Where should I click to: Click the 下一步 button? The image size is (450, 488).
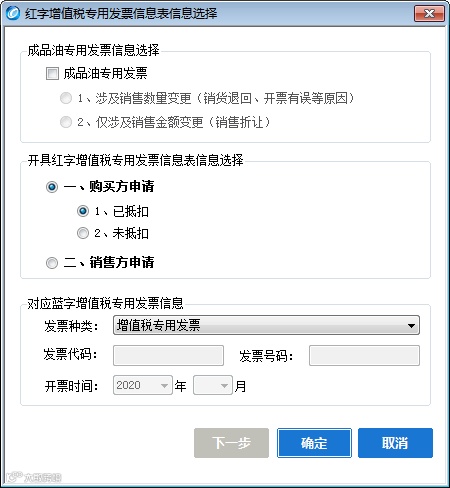pos(231,443)
